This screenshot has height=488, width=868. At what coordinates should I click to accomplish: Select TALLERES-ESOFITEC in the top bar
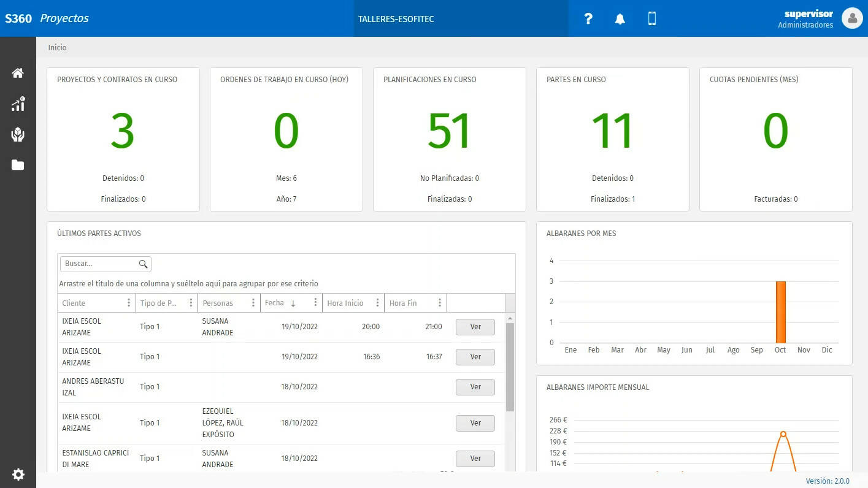tap(396, 19)
